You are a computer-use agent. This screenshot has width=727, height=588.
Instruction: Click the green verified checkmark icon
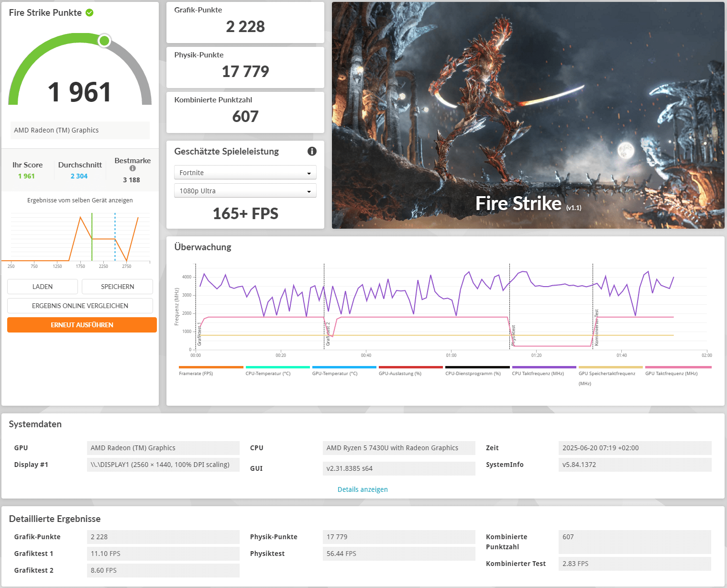tap(89, 13)
